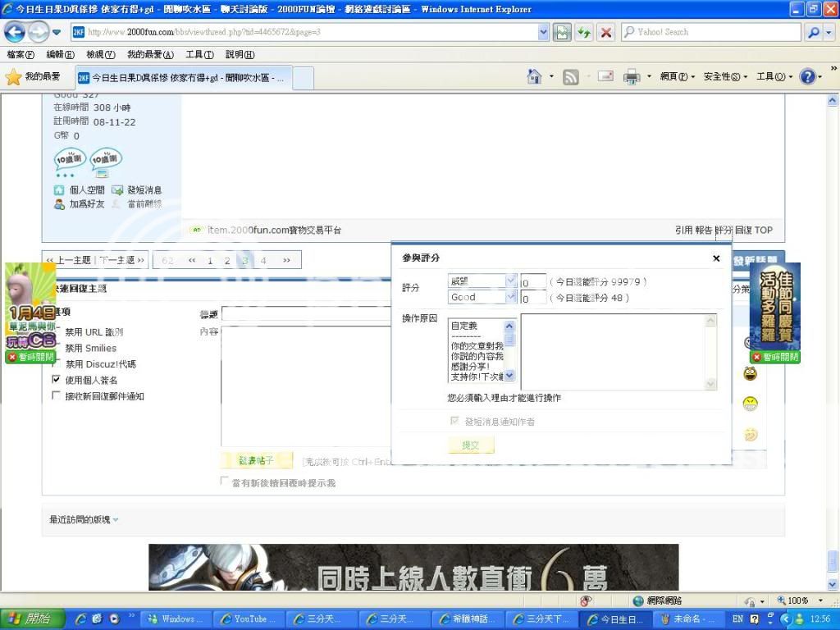Open the Good rating dropdown
This screenshot has width=840, height=630.
(510, 297)
